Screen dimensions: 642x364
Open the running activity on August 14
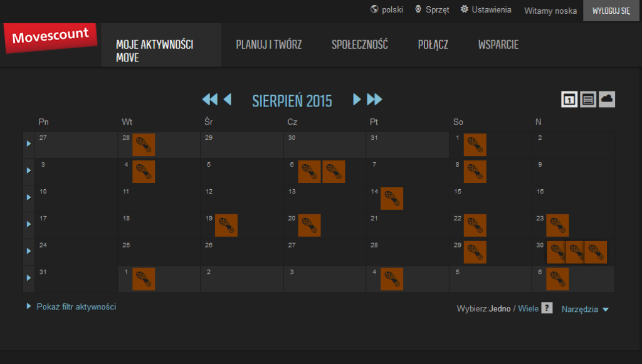click(x=392, y=199)
